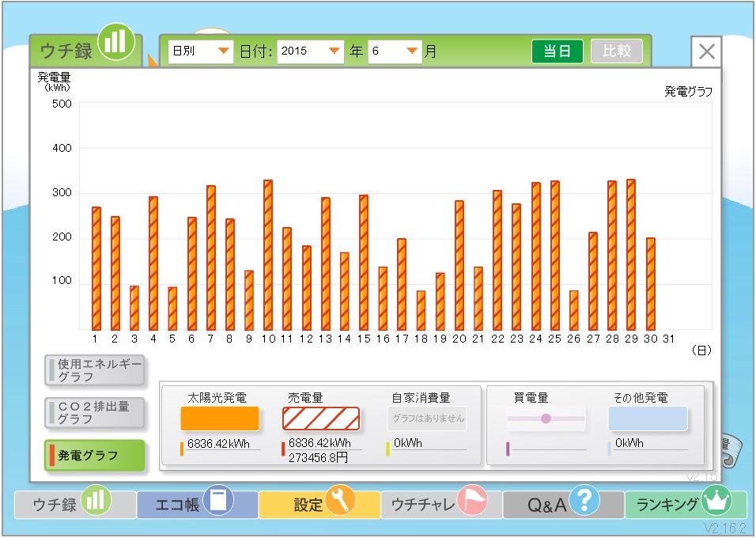Click the 太陽光発電 value 6836.42kWh
The image size is (756, 538).
pos(218,444)
